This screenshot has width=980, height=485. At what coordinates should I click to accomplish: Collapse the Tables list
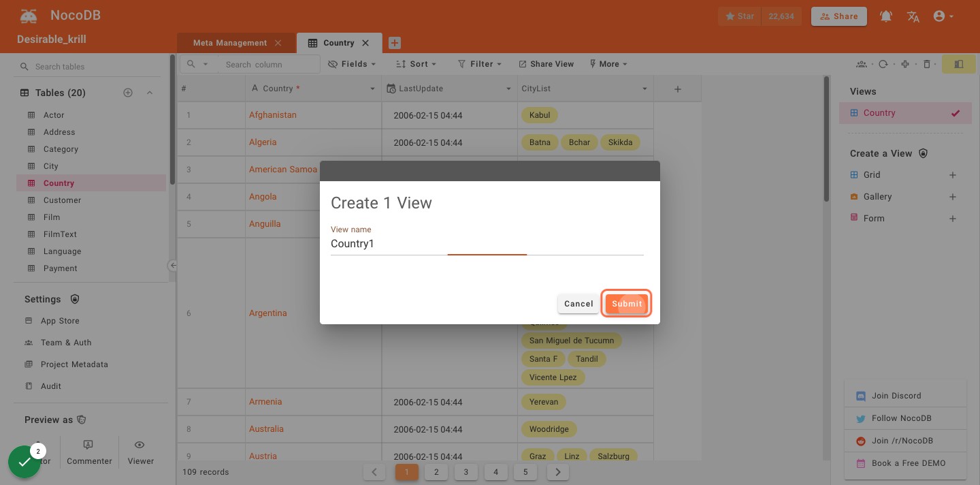tap(150, 93)
